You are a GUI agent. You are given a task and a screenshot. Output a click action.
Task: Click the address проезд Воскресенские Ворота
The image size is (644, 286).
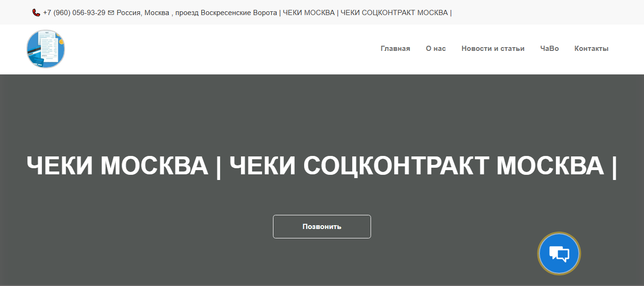click(x=226, y=13)
